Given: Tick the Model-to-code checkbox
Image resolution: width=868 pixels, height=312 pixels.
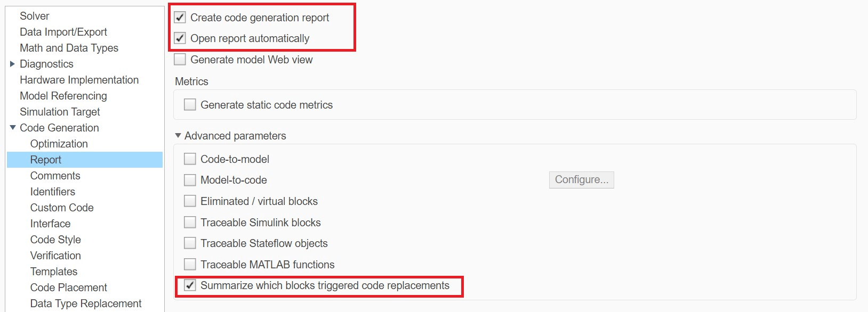Looking at the screenshot, I should click(x=190, y=180).
